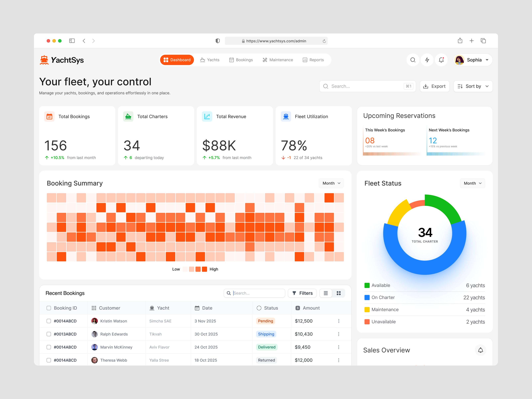Switch to list view in Recent Bookings
Viewport: 532px width, 399px height.
coord(326,293)
